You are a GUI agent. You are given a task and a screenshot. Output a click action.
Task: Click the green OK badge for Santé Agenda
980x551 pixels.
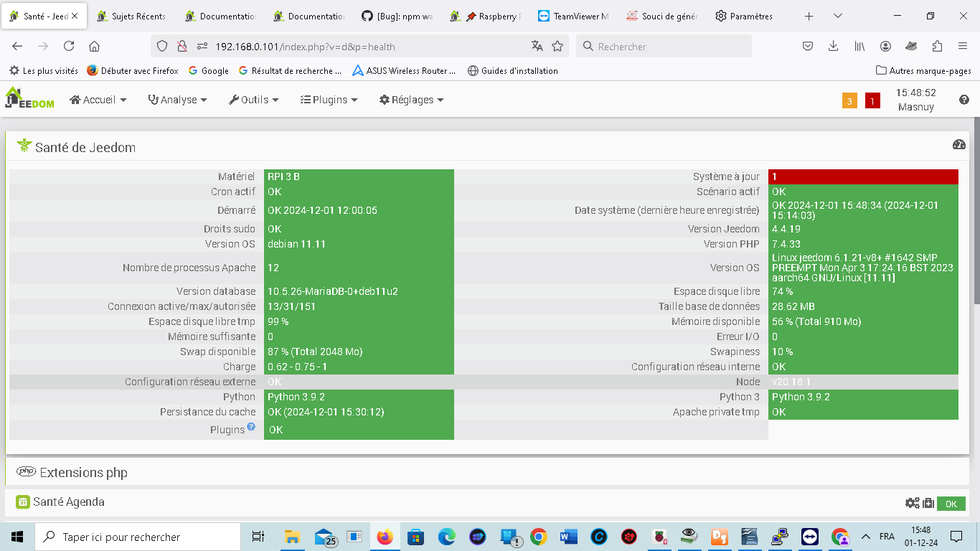click(x=951, y=504)
